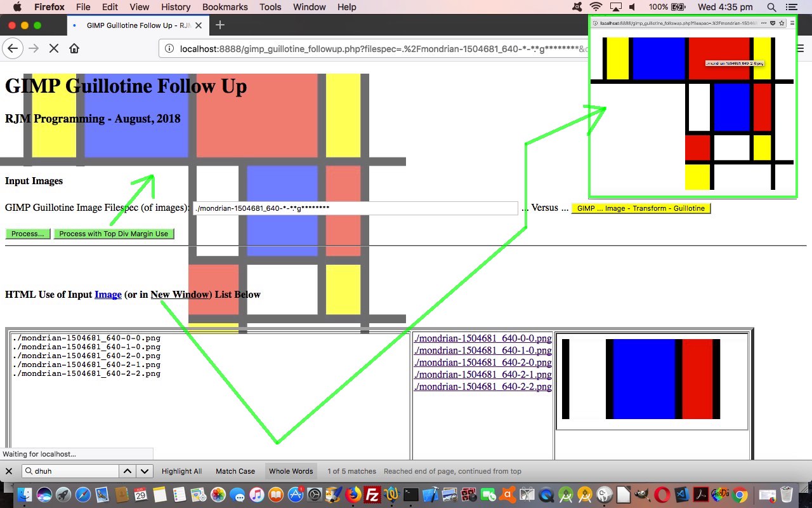The width and height of the screenshot is (812, 508).
Task: Open FileZilla from the Dock
Action: click(372, 495)
